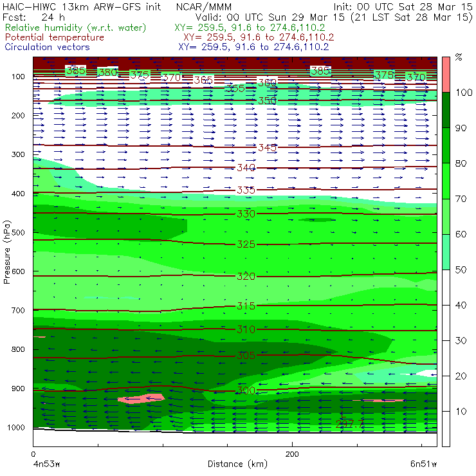Click the '340' potential temperature contour label
Image resolution: width=476 pixels, height=476 pixels.
tap(246, 168)
